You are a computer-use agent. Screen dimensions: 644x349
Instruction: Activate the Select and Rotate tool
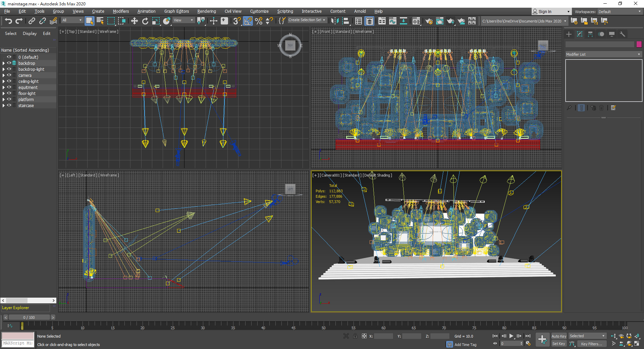(x=145, y=21)
